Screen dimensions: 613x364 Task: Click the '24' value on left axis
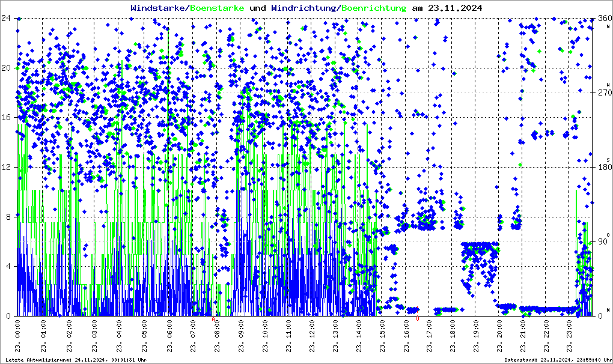pyautogui.click(x=7, y=18)
